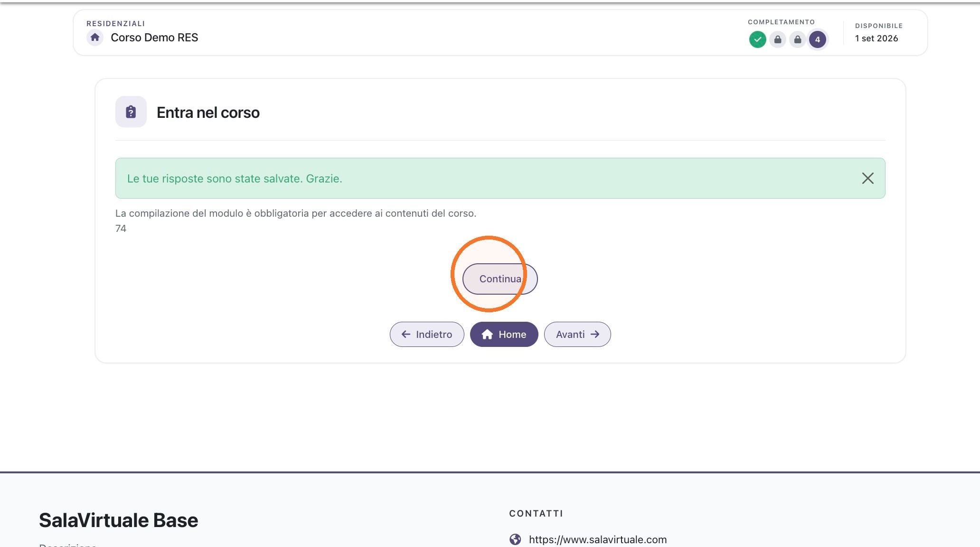Click the second locked step icon

click(798, 39)
